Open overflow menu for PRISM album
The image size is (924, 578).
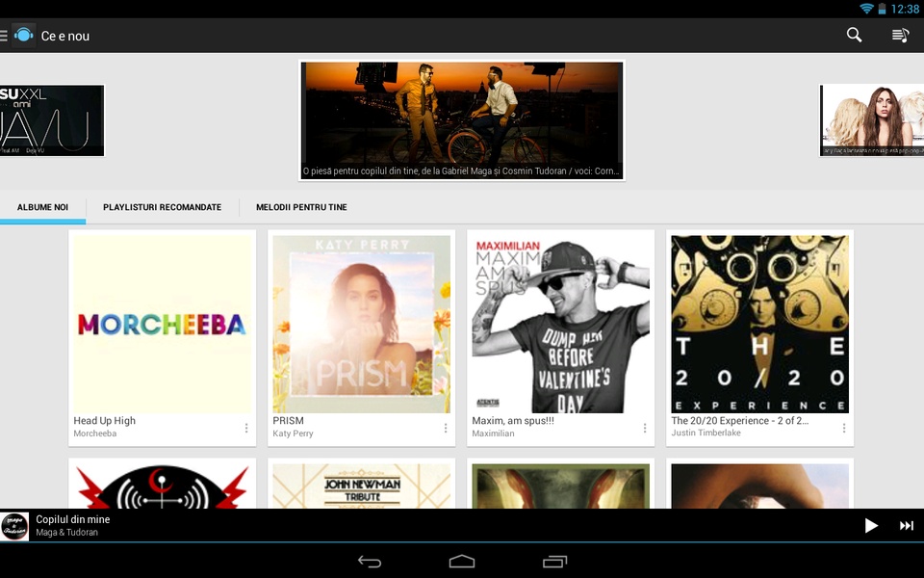point(446,428)
